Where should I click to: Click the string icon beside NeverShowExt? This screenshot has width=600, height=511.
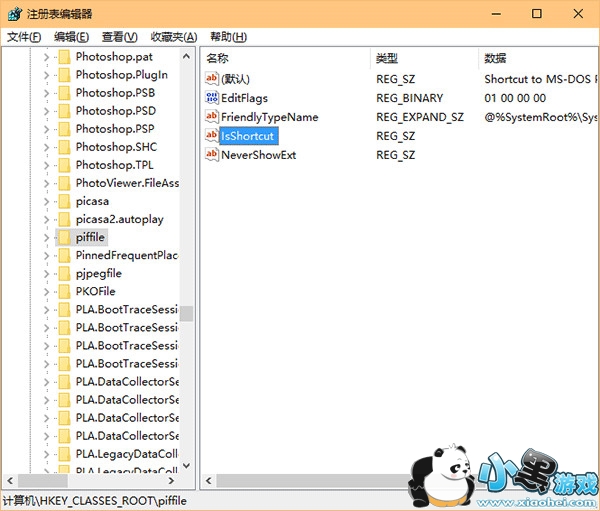212,155
